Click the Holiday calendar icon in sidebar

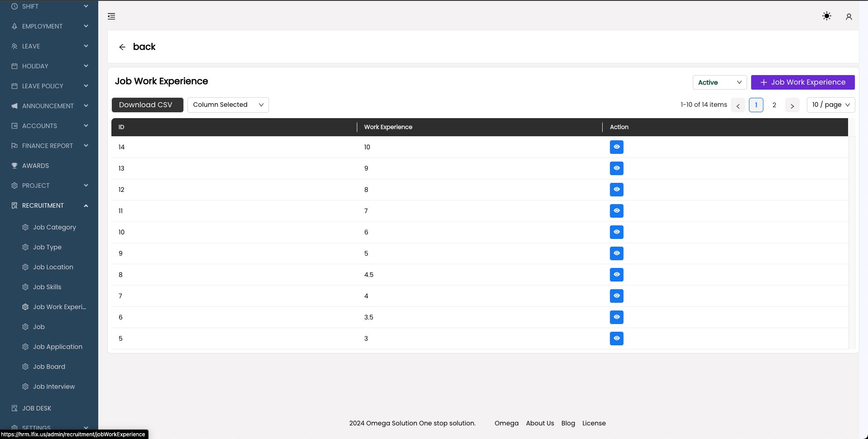click(x=14, y=66)
